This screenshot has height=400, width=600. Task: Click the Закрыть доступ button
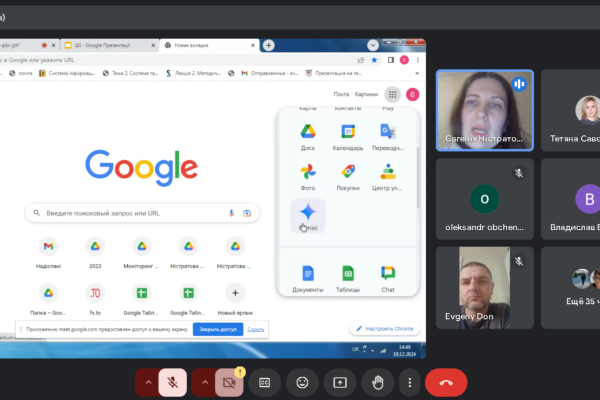(x=218, y=329)
